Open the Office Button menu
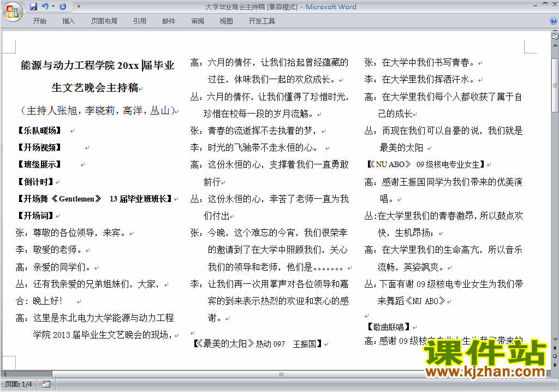The height and width of the screenshot is (392, 559). (x=13, y=12)
